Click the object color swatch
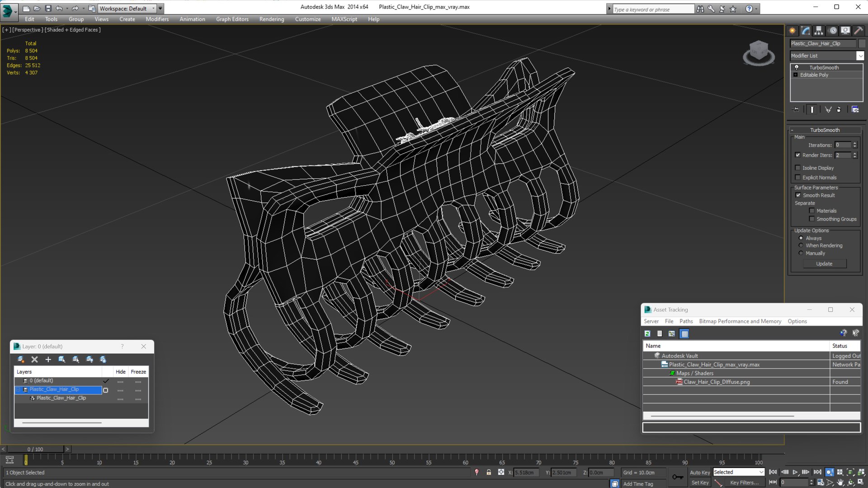The image size is (868, 488). click(862, 43)
